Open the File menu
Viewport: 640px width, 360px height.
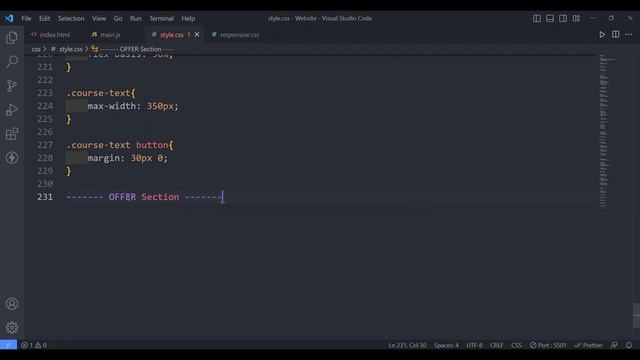[x=26, y=18]
